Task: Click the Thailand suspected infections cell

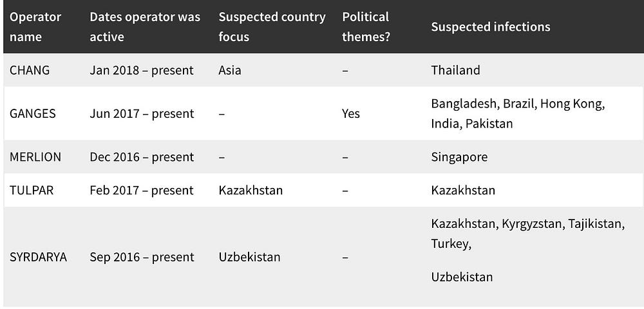Action: [455, 70]
